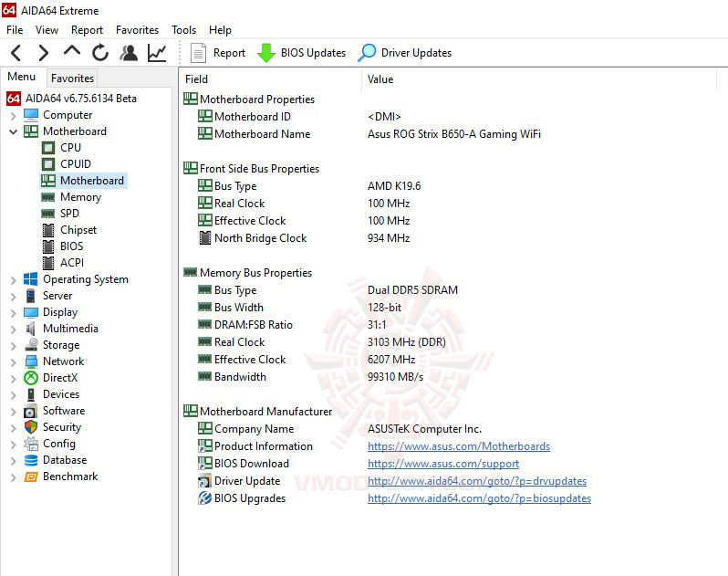
Task: Click the Multimedia speaker icon
Action: click(31, 329)
